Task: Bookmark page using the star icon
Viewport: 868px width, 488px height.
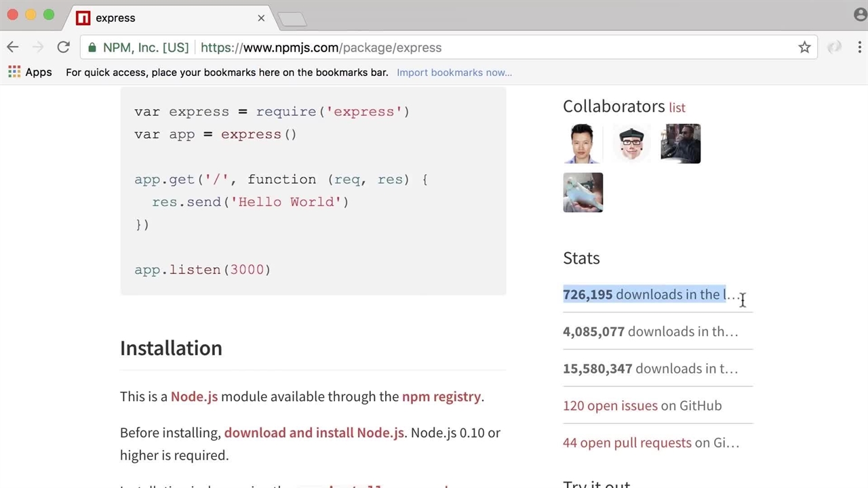Action: (x=804, y=47)
